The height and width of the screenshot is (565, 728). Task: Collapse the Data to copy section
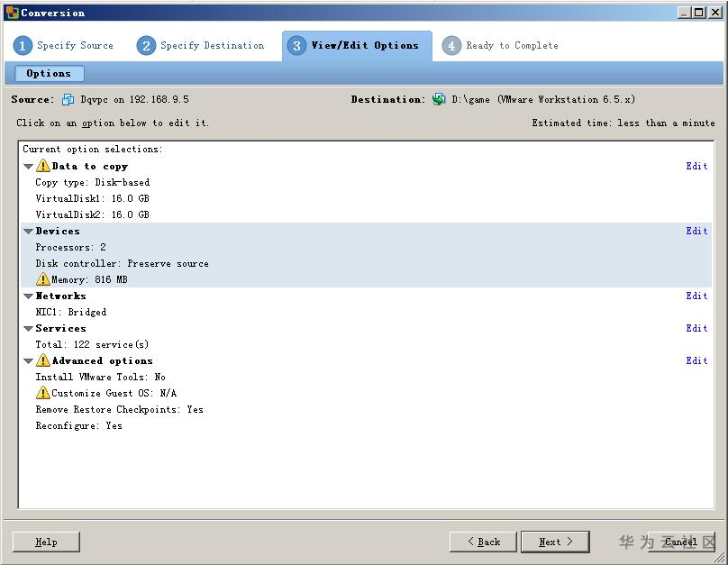(28, 166)
